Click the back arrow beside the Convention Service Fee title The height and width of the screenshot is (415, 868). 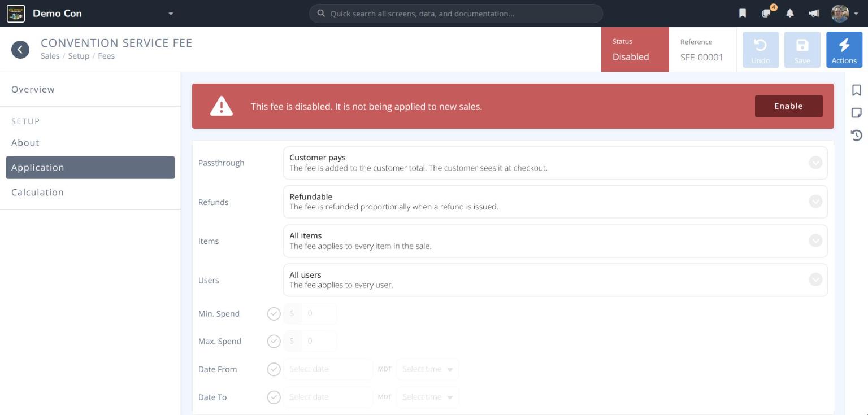point(20,50)
